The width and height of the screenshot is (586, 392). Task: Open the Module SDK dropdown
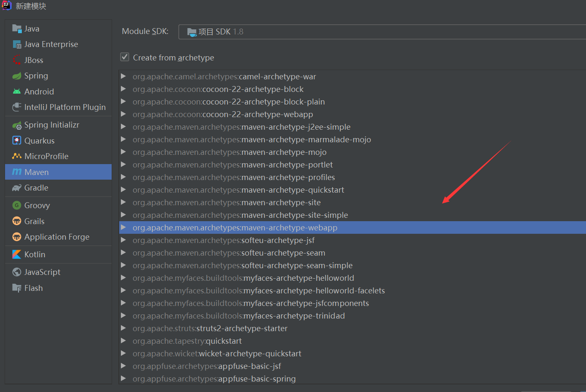click(x=382, y=31)
